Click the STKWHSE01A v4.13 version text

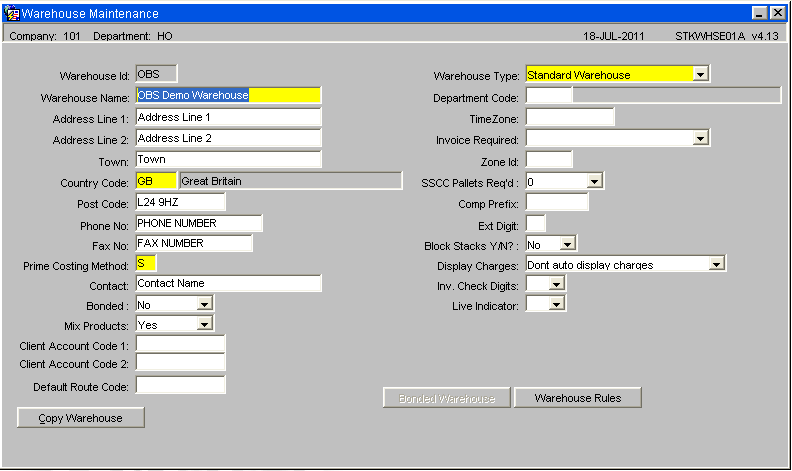coord(727,36)
